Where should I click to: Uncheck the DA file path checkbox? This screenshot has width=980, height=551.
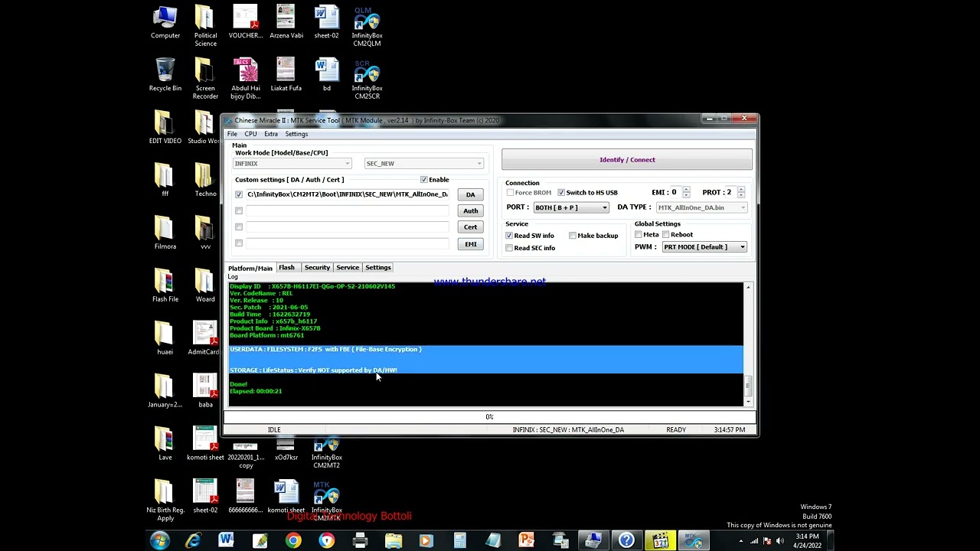(x=239, y=194)
